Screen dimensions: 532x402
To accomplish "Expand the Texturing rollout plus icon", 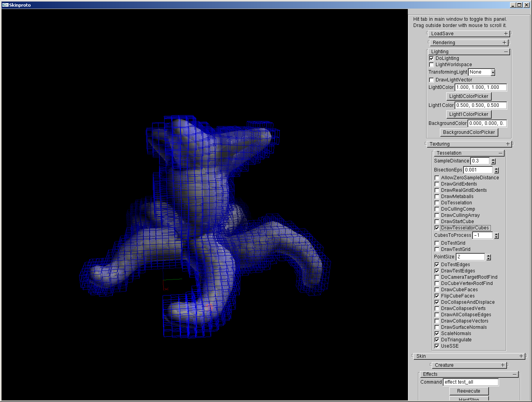I will coord(508,144).
